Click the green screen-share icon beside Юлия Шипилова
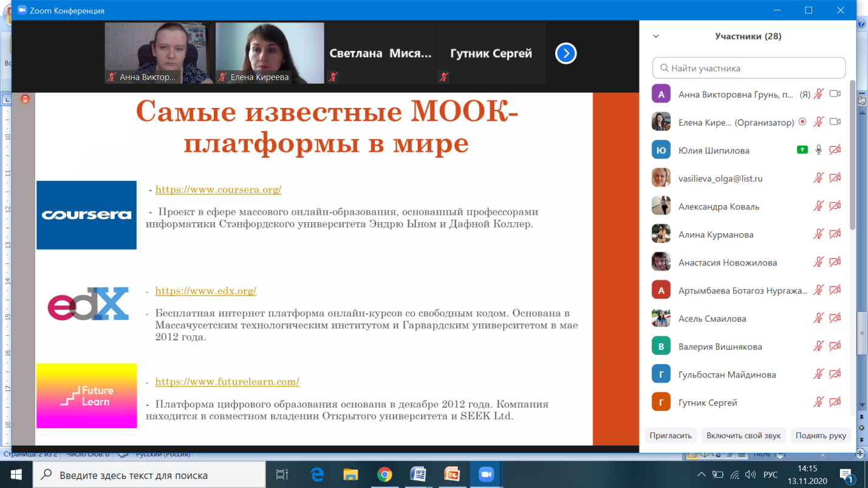Image resolution: width=868 pixels, height=488 pixels. (802, 150)
